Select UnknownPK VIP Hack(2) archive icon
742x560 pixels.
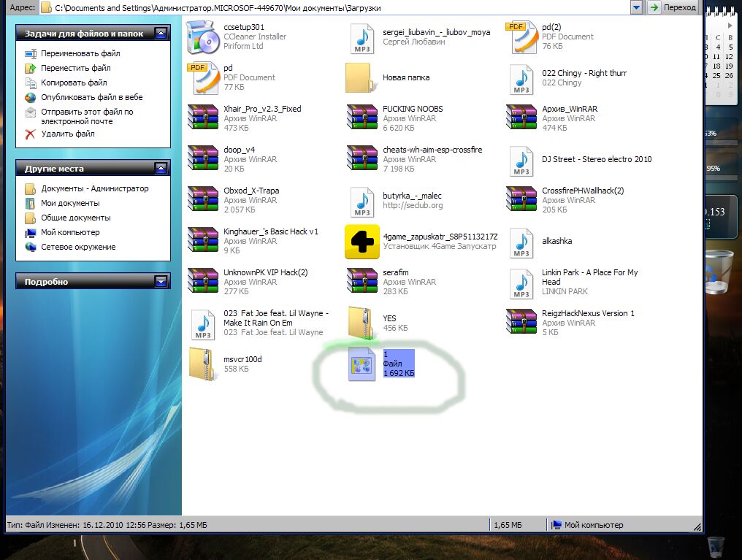click(203, 280)
